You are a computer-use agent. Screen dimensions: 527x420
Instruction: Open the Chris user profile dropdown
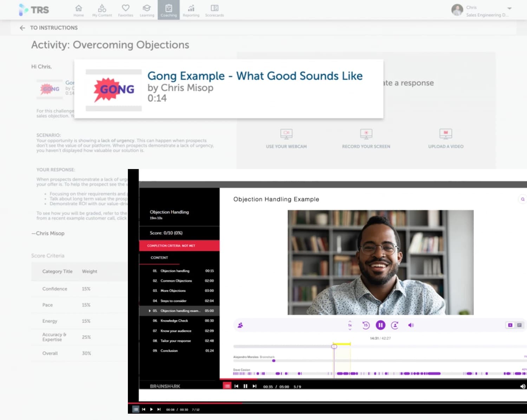coord(509,8)
